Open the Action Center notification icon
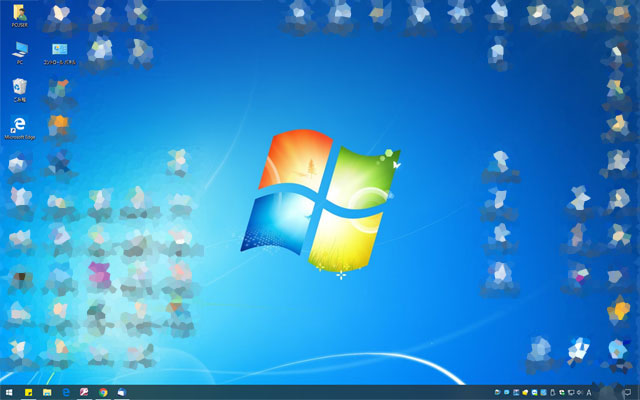 [627, 392]
